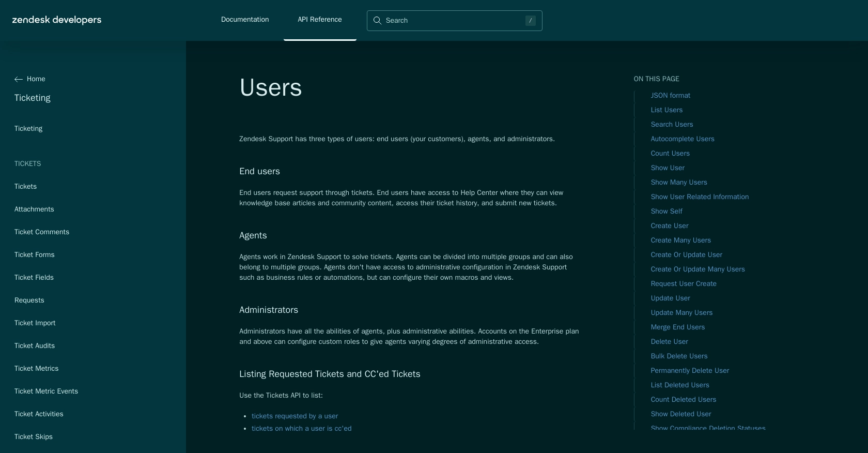Screen dimensions: 868x453
Task: Open Ticket Comments in the sidebar
Action: pos(42,232)
